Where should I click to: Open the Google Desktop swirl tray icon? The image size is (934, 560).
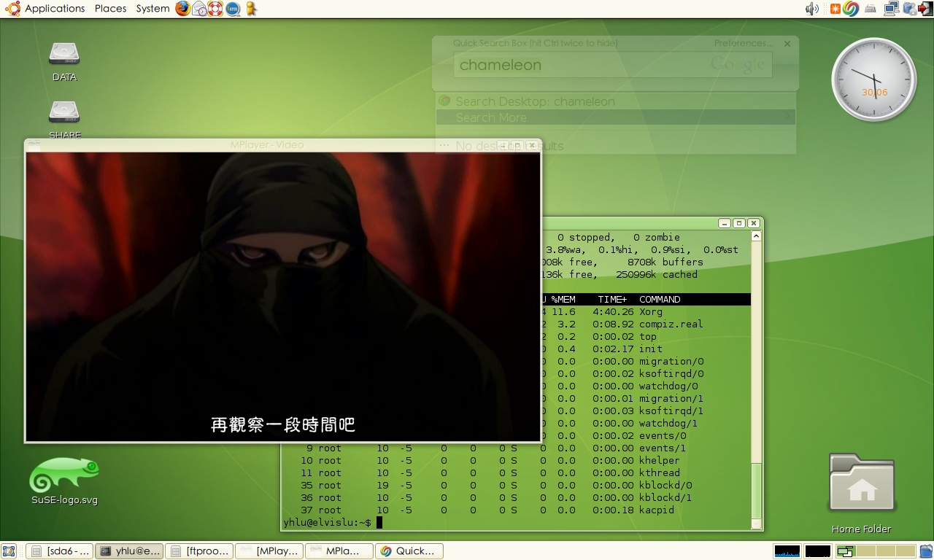point(850,9)
